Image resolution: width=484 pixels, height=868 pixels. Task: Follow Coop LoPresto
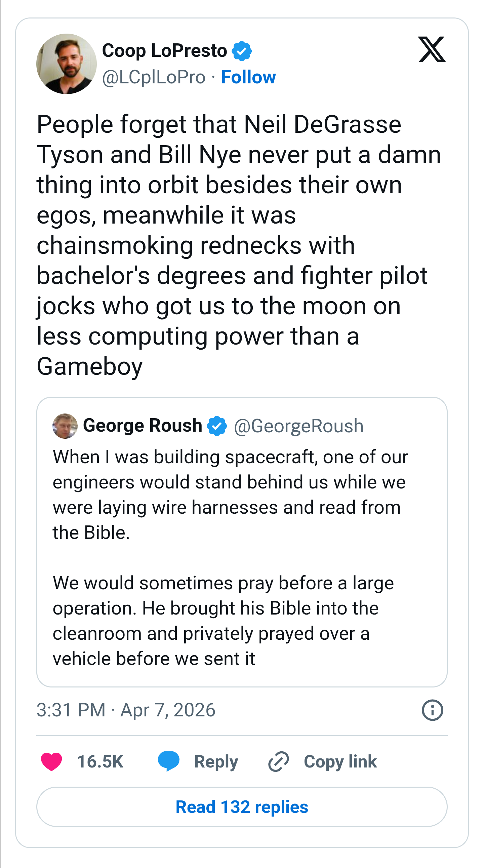click(x=248, y=77)
